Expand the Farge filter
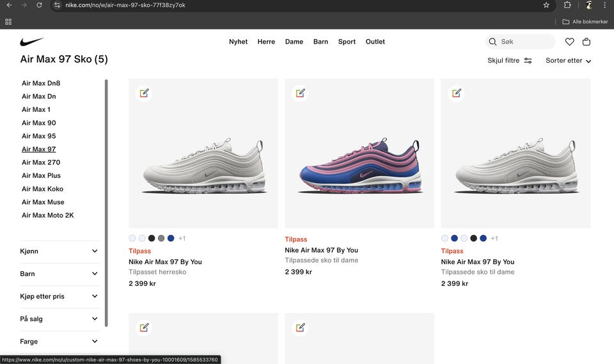Image resolution: width=614 pixels, height=364 pixels. [x=60, y=342]
